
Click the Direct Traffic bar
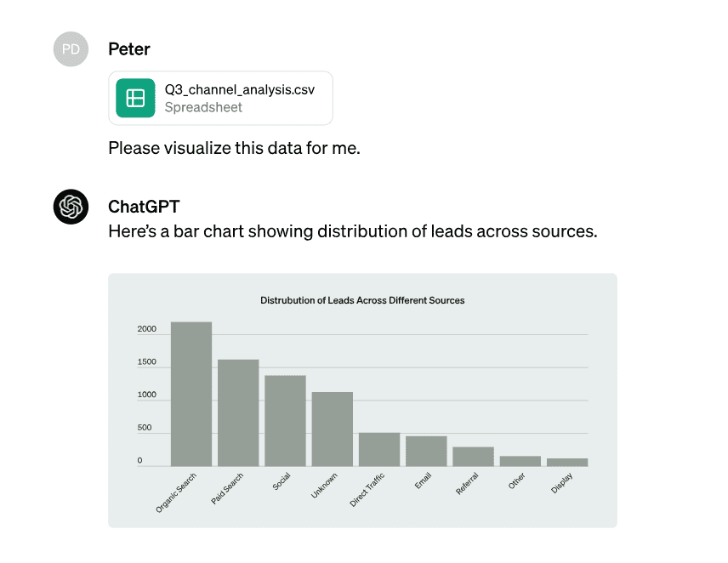click(378, 449)
